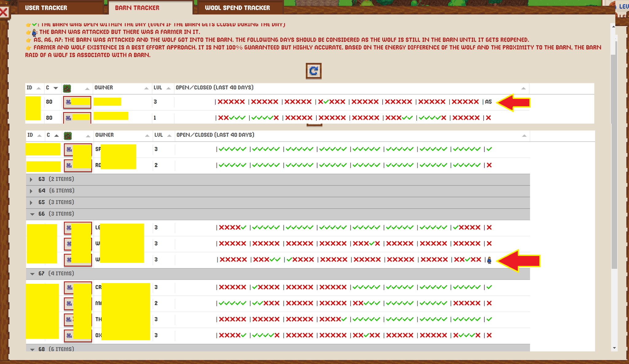Viewport: 629px width, 364px height.
Task: Click camera button in the OX owner row
Action: [69, 335]
